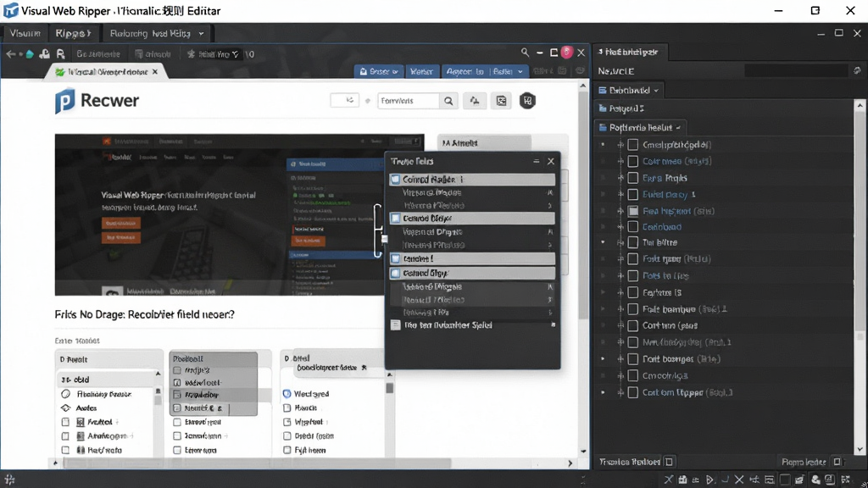Screen dimensions: 868x488
Task: Open the Relondng Ined Kiltg menu dropdown arrow
Action: [201, 34]
